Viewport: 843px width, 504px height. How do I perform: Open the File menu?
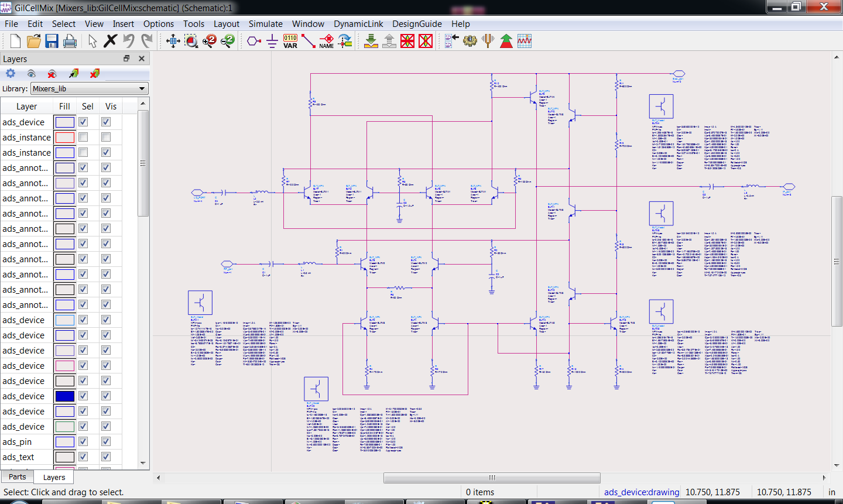[12, 24]
